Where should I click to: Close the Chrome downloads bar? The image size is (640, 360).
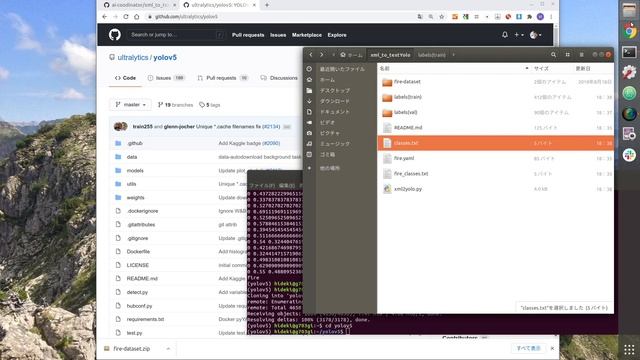[x=552, y=348]
